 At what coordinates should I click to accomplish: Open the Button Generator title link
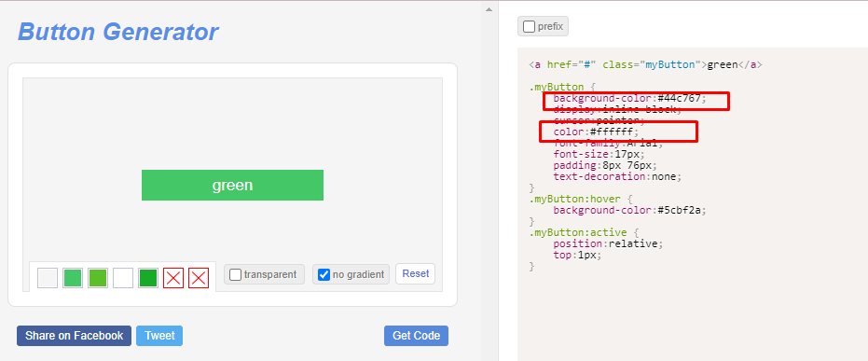click(x=117, y=32)
